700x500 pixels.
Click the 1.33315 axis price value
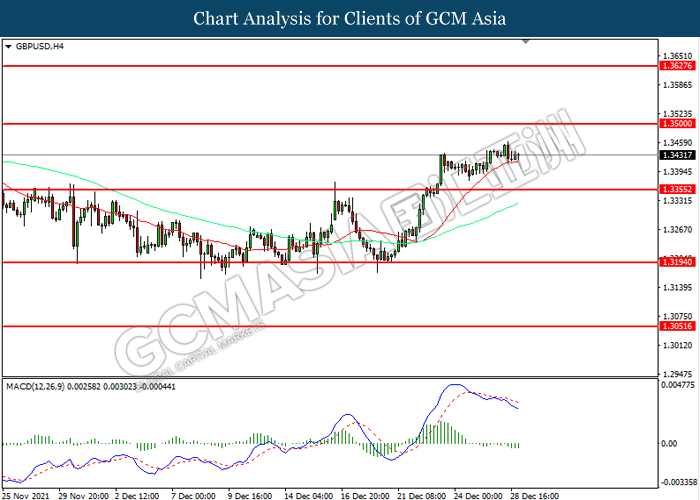(x=677, y=201)
